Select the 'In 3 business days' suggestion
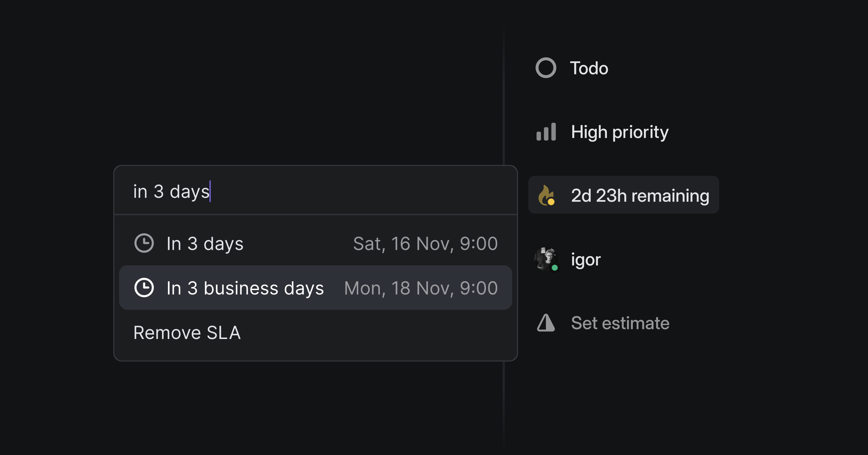 point(246,288)
